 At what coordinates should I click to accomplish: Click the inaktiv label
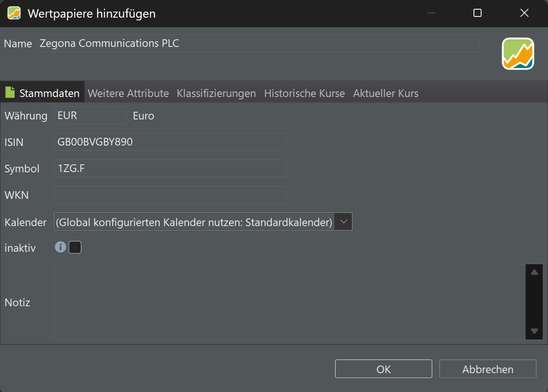coord(20,248)
